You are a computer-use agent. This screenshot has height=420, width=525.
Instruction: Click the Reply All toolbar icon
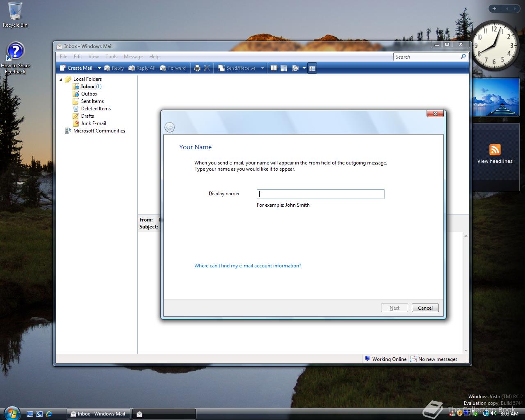pyautogui.click(x=142, y=68)
